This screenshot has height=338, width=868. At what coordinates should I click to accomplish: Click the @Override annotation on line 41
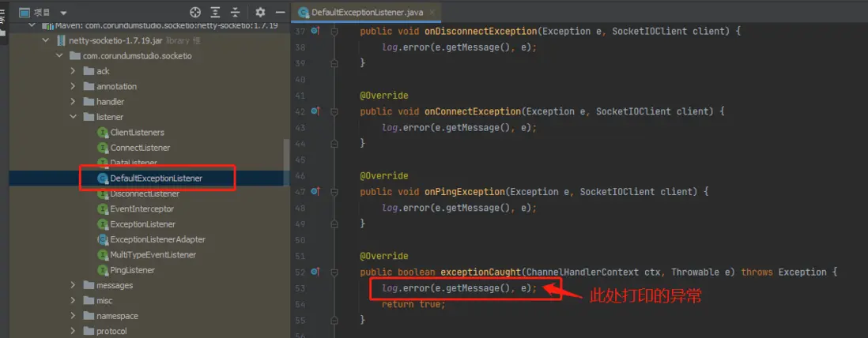[x=384, y=95]
